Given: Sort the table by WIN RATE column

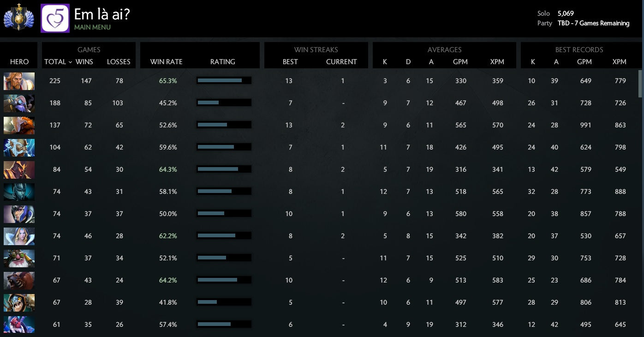Looking at the screenshot, I should (166, 61).
